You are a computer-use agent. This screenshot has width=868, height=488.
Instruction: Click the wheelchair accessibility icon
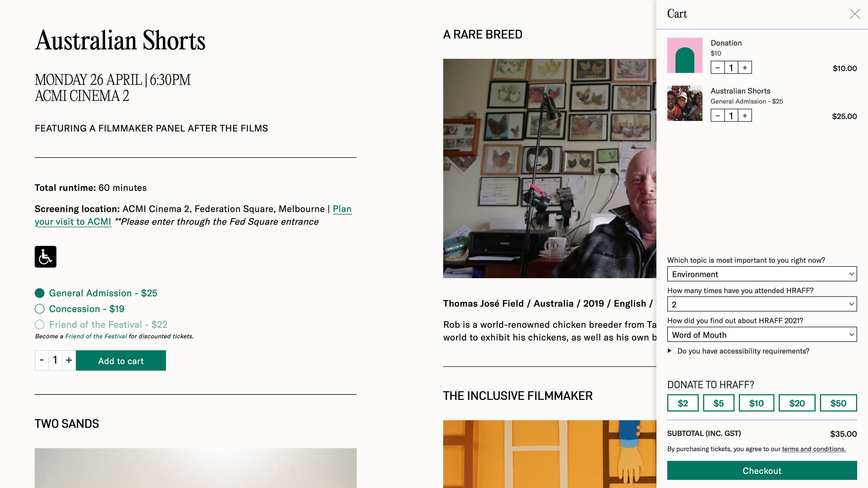45,257
